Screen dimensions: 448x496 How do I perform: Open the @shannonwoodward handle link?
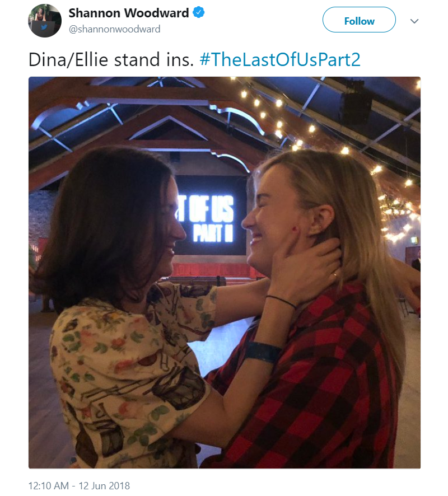115,29
